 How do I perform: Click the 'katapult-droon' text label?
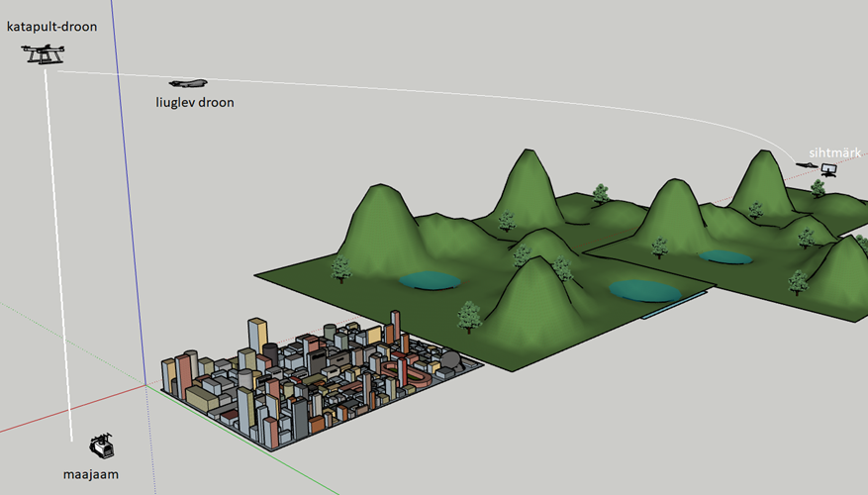(x=52, y=27)
